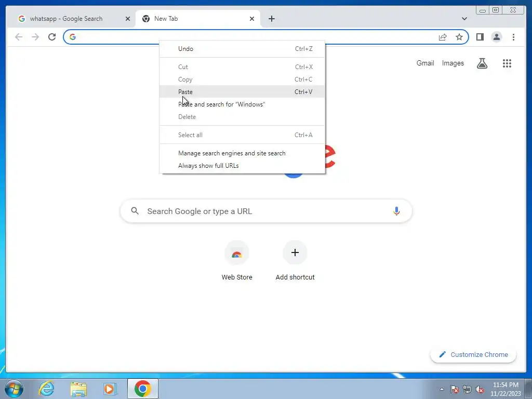Click the search magnifier icon in search box
Viewport: 532px width, 399px height.
point(135,211)
